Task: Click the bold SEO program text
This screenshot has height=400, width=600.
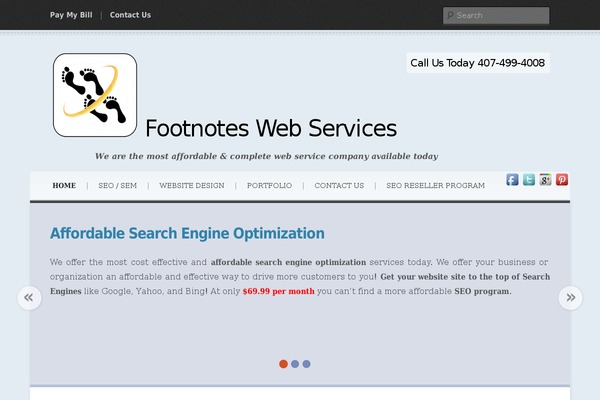Action: pos(483,291)
